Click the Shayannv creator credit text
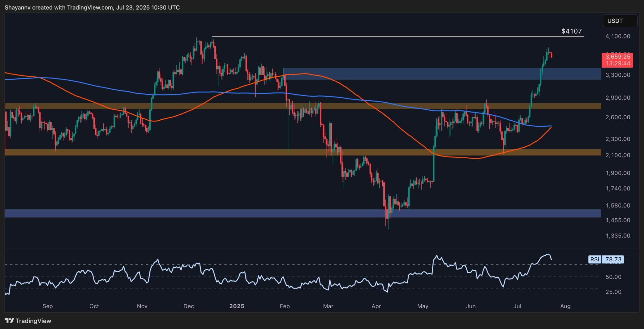This screenshot has height=329, width=644. [18, 7]
